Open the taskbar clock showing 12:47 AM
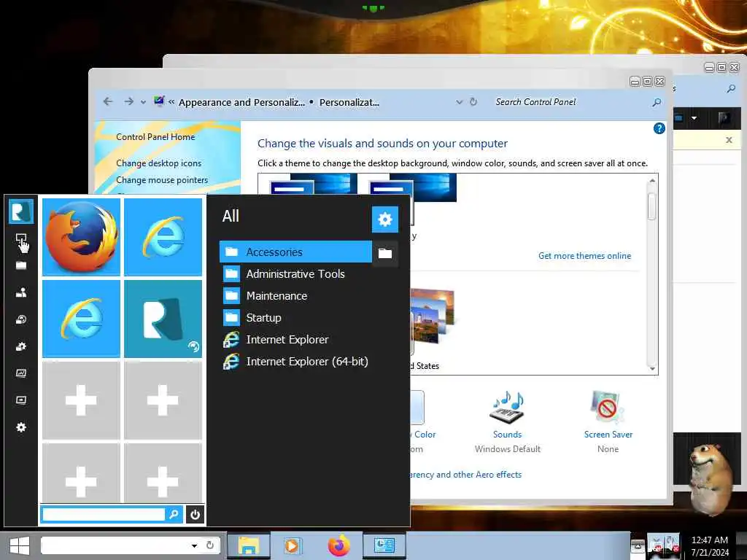The height and width of the screenshot is (560, 747). coord(710,546)
